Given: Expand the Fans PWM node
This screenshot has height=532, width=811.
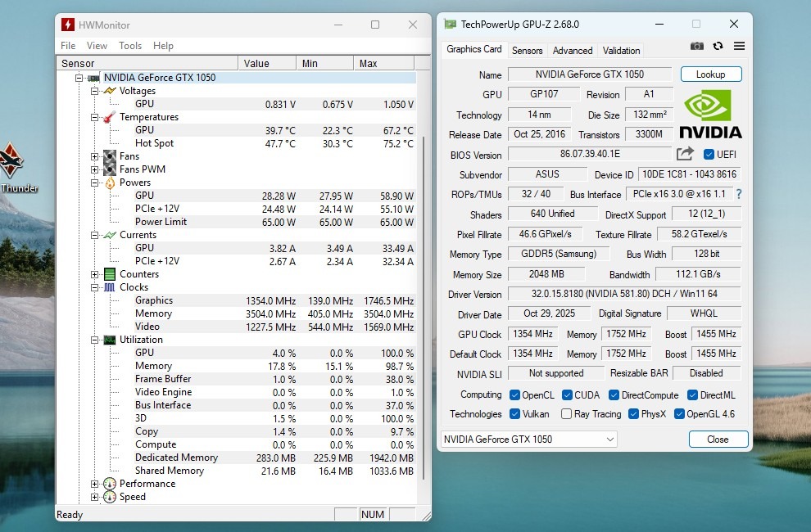Looking at the screenshot, I should 94,169.
